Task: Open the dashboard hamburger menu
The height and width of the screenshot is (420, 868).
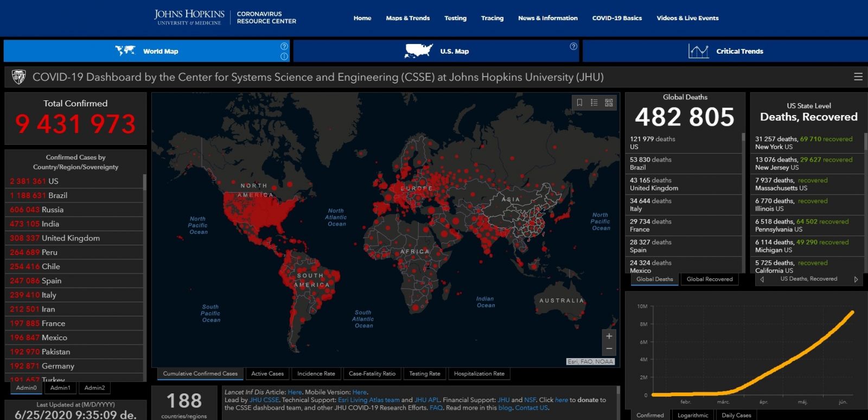Action: (858, 77)
